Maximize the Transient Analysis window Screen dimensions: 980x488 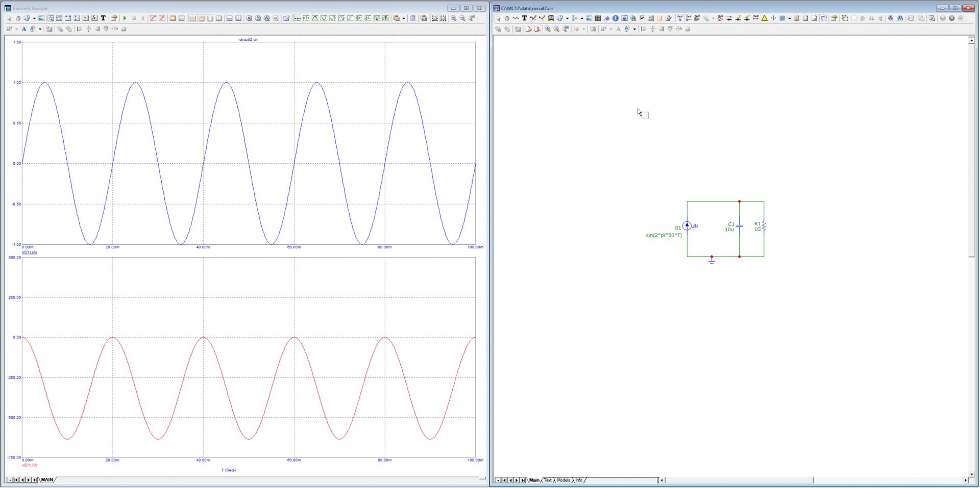[x=466, y=8]
